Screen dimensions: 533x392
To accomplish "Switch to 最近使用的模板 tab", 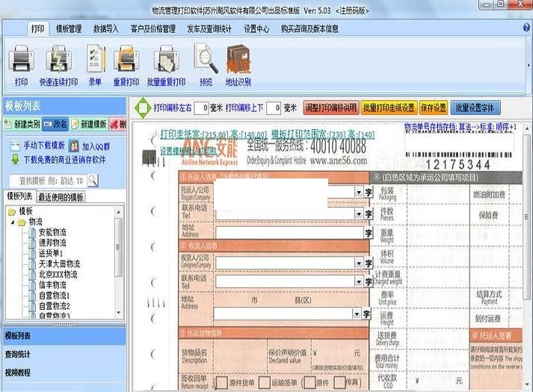I will pyautogui.click(x=61, y=197).
